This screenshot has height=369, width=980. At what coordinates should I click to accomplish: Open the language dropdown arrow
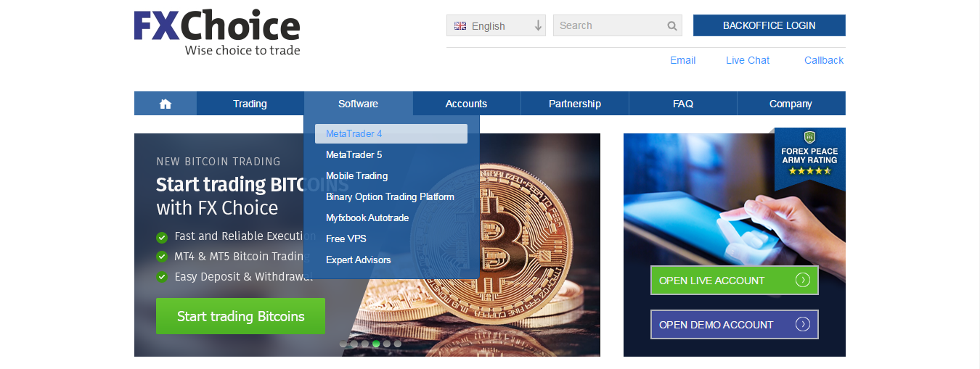point(538,25)
